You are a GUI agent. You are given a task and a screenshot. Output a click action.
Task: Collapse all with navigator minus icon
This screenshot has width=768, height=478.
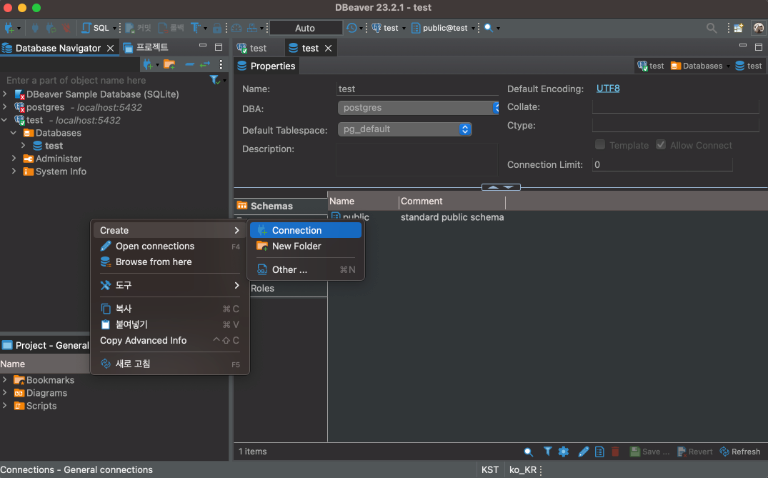point(190,64)
